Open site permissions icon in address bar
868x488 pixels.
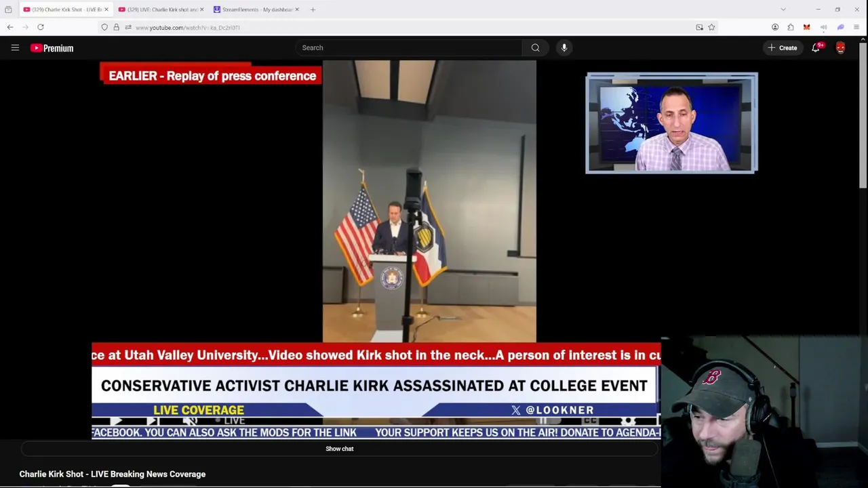[127, 27]
